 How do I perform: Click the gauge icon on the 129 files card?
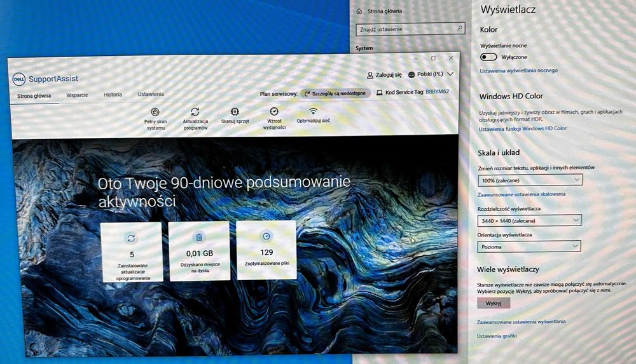click(x=266, y=236)
